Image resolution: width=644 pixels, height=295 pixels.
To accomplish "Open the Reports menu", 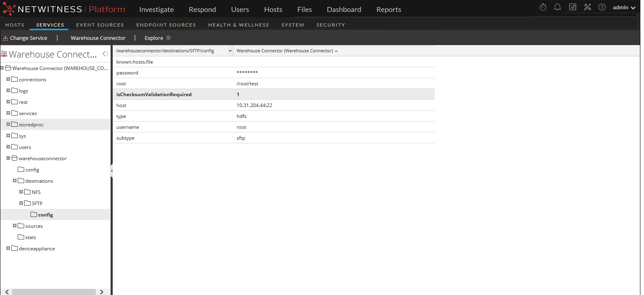I will coord(389,9).
